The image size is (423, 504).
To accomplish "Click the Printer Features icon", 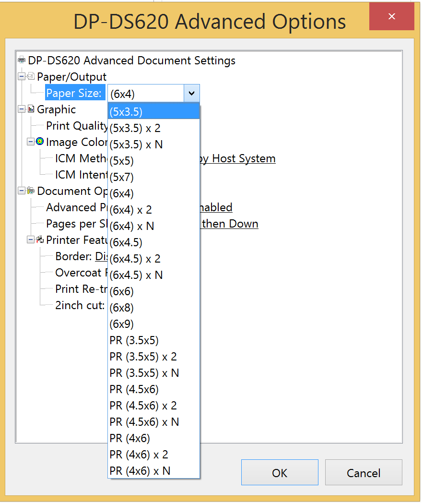I will click(x=40, y=240).
